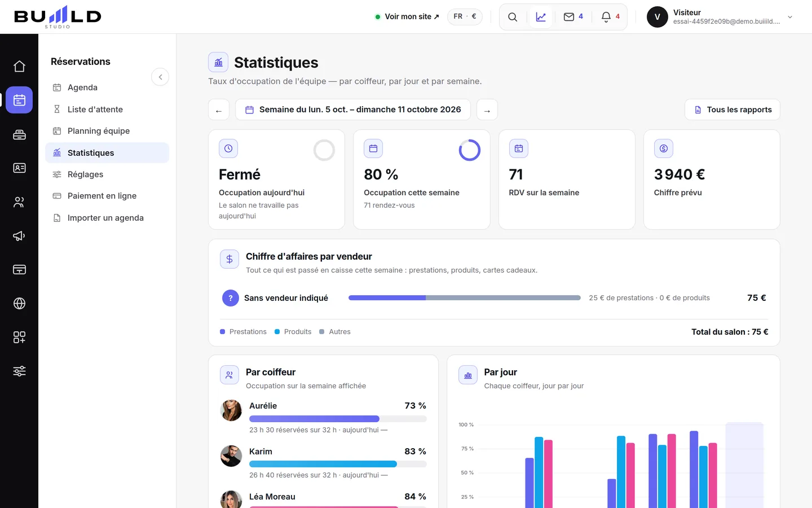Select the calendar reservations rail icon
The width and height of the screenshot is (812, 508).
pyautogui.click(x=19, y=100)
